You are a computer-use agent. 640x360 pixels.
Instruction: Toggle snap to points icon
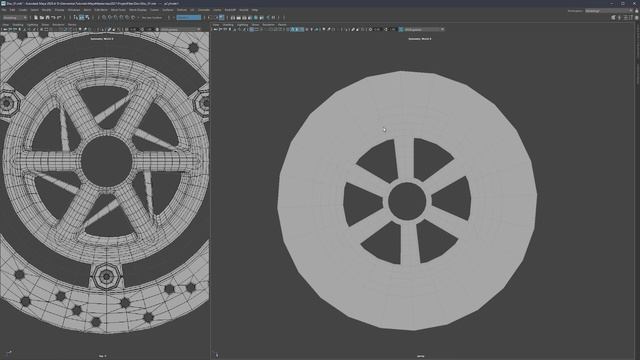click(116, 18)
